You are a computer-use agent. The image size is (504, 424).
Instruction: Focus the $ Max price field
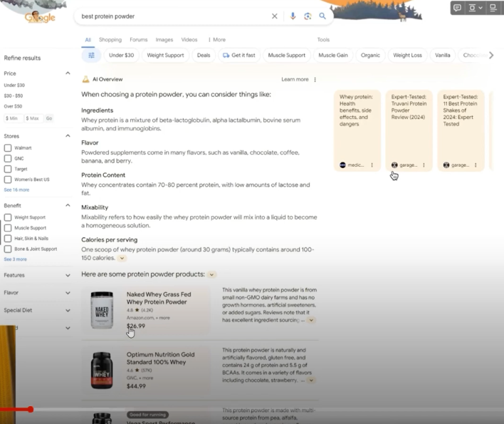[x=33, y=118]
